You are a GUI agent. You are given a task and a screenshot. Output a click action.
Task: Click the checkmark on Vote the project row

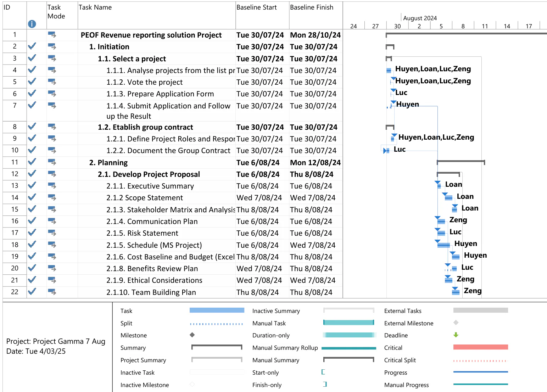(32, 82)
